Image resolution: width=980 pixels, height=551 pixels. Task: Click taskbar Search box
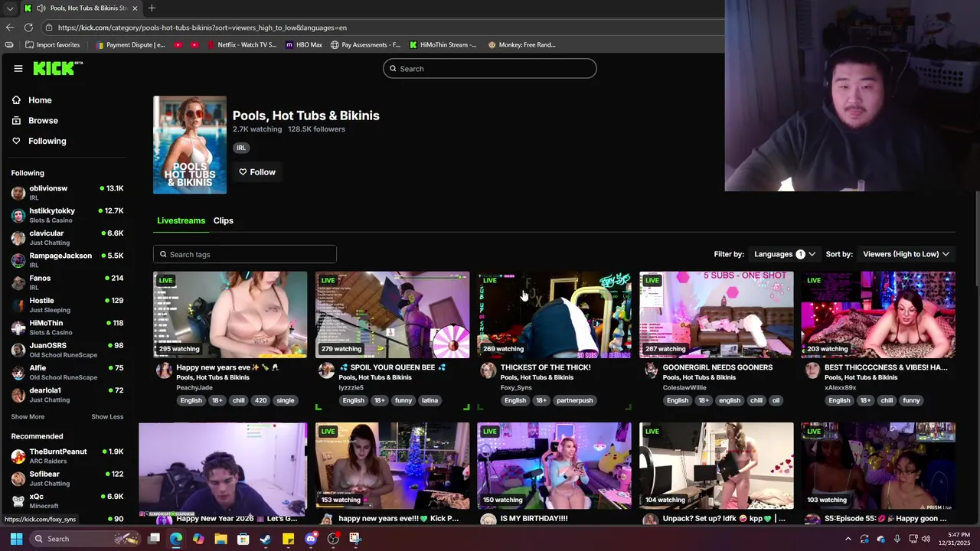pyautogui.click(x=86, y=539)
